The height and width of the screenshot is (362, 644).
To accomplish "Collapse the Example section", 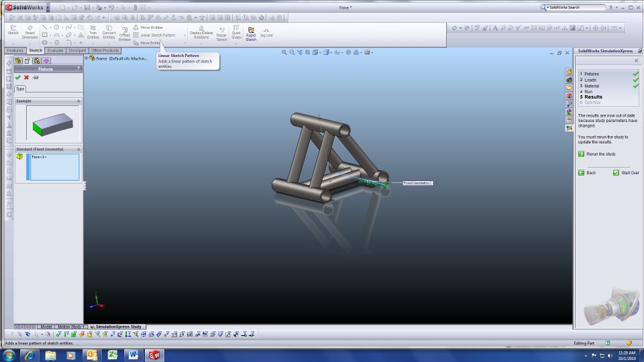I will [x=78, y=101].
